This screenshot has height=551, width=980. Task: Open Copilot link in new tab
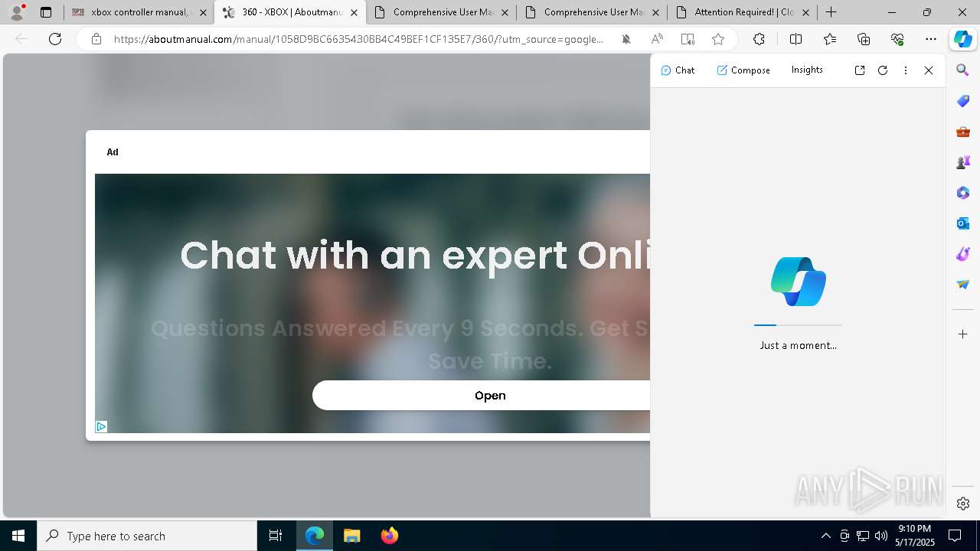(860, 70)
